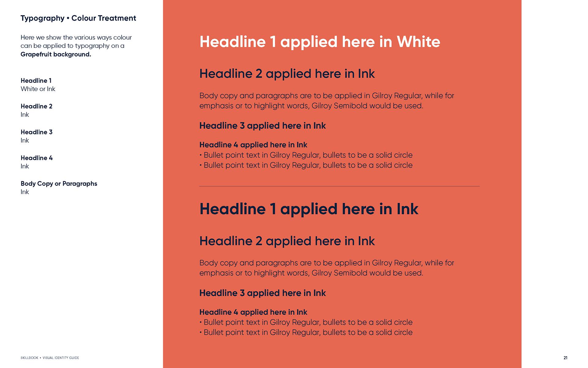Click the second Headline 3 applied in Ink
This screenshot has height=368, width=588.
tap(262, 293)
